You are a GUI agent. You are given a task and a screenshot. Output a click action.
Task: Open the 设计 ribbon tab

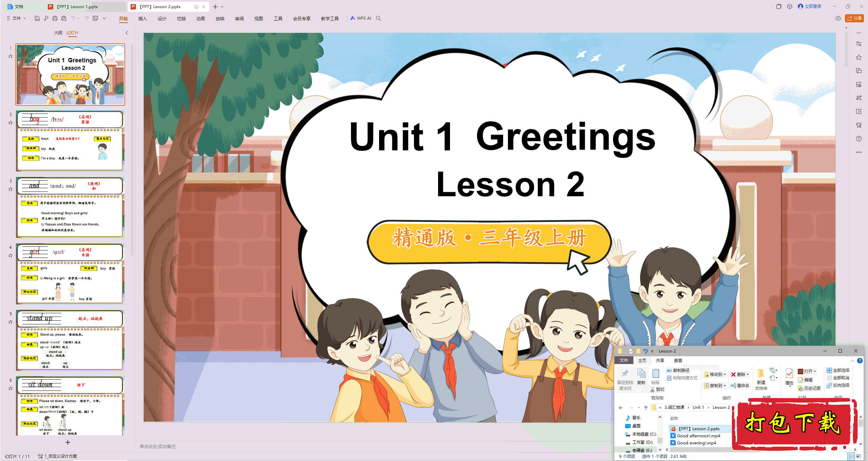162,19
